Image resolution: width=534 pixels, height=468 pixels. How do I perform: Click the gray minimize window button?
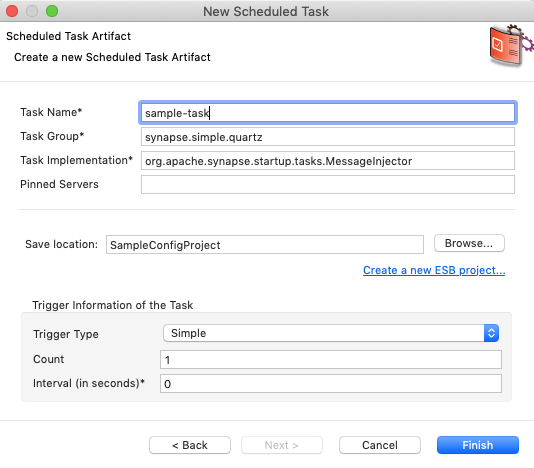coord(32,11)
